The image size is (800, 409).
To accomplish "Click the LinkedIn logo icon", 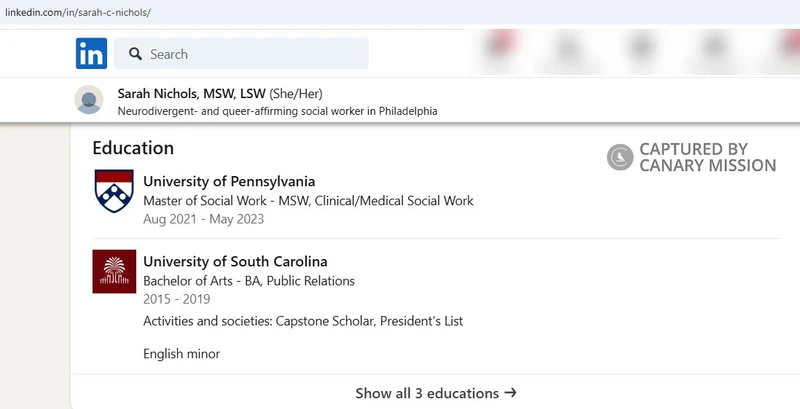I will pos(91,54).
